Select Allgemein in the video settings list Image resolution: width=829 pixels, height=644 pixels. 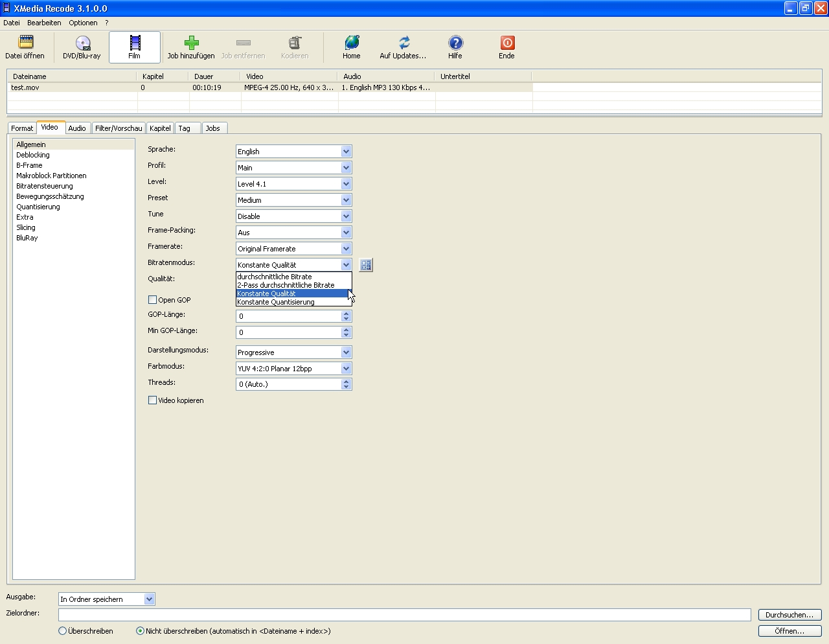click(73, 144)
